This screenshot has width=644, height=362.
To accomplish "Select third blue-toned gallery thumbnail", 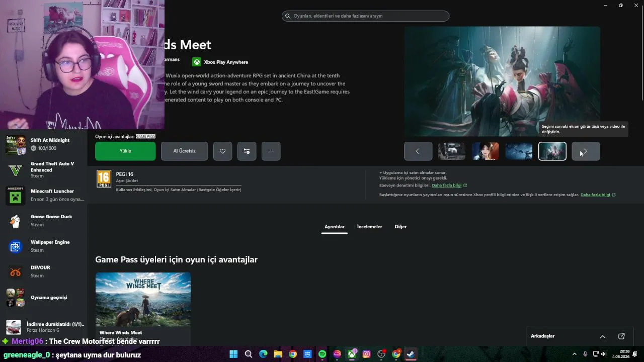I will [519, 151].
